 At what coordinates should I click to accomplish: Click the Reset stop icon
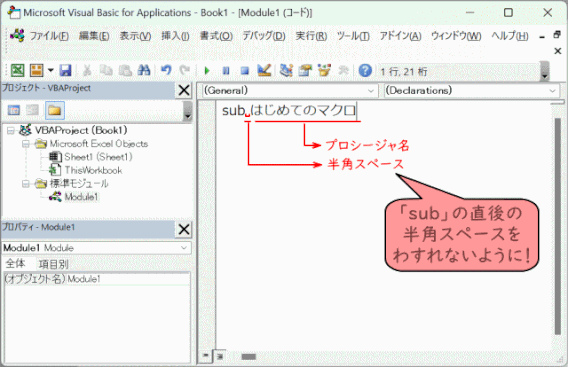click(245, 70)
